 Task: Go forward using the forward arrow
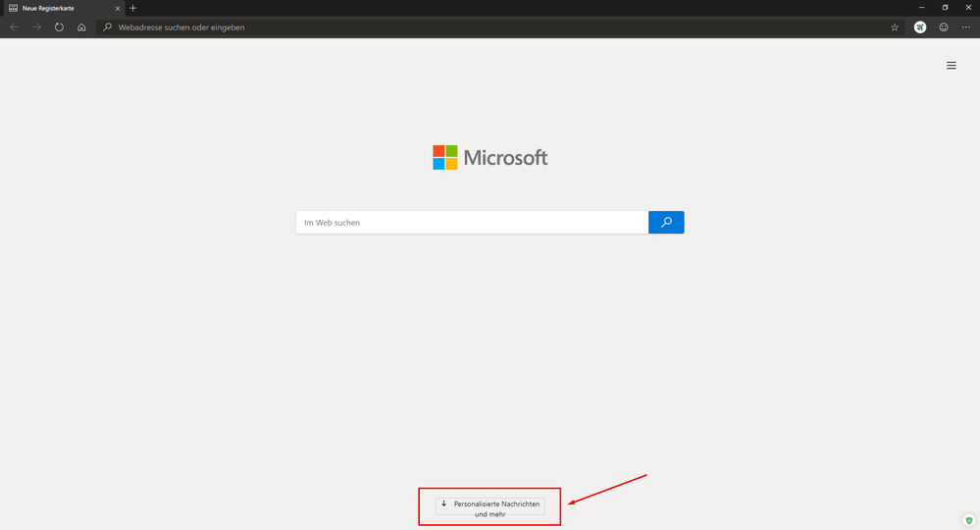coord(37,27)
